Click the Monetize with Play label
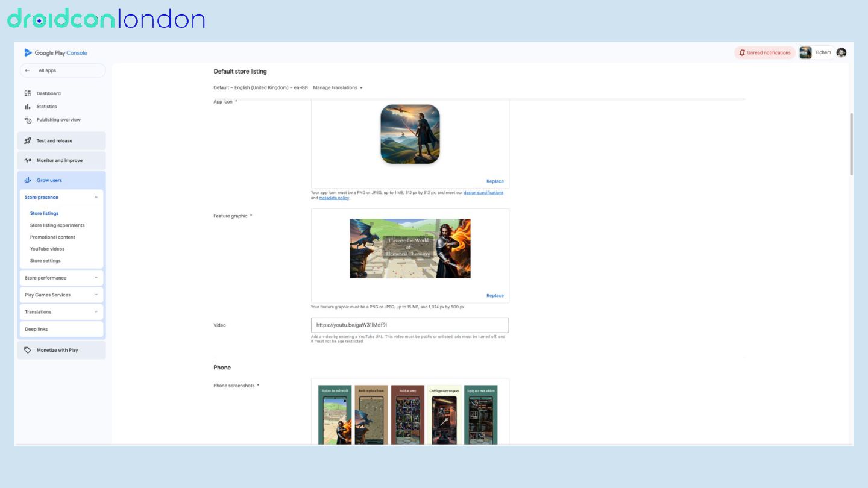The width and height of the screenshot is (868, 488). tap(57, 350)
